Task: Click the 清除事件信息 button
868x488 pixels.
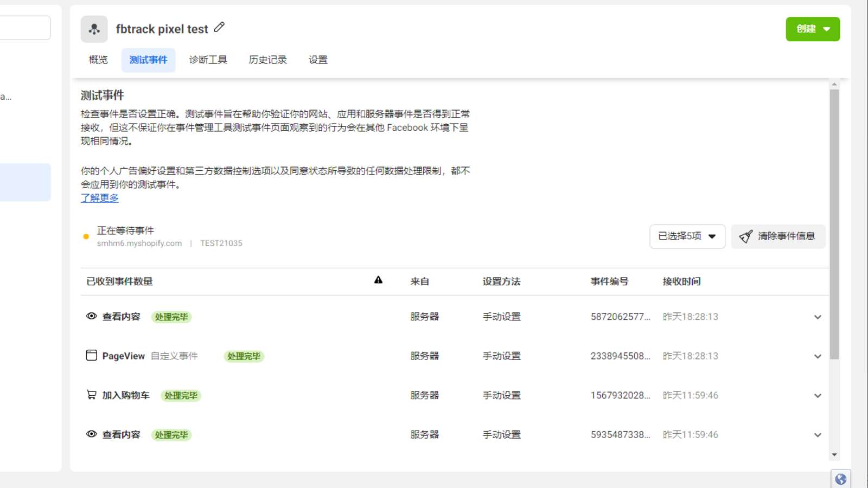Action: pyautogui.click(x=778, y=236)
